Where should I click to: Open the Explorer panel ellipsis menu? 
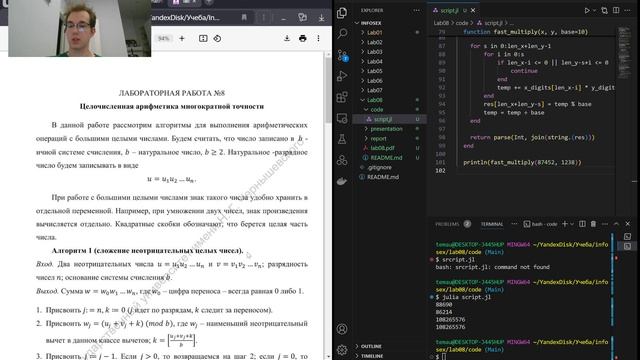click(416, 10)
